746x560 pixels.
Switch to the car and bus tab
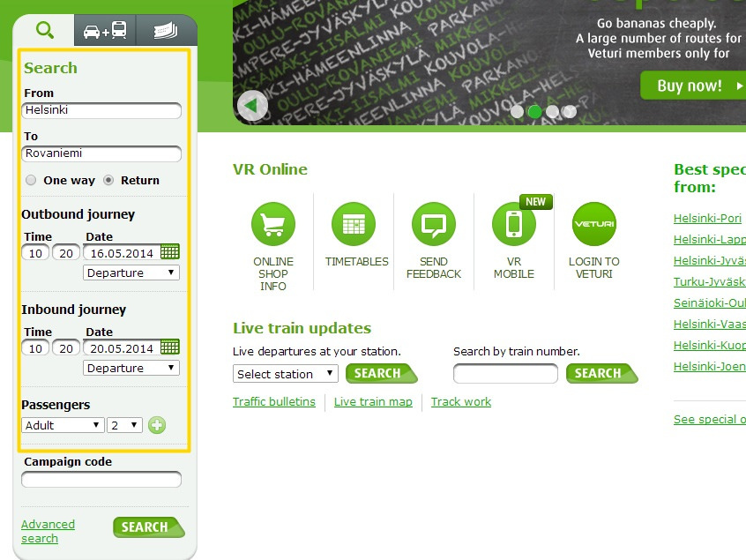click(x=105, y=31)
